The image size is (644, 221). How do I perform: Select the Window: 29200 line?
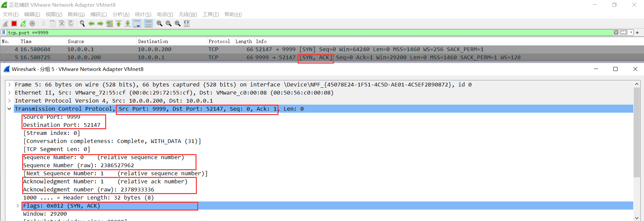(45, 214)
